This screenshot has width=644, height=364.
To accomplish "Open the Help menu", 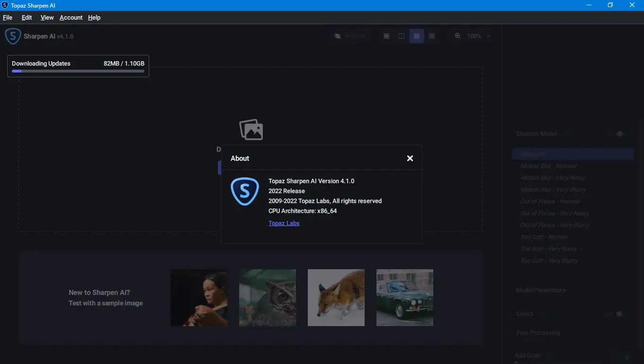I will tap(94, 18).
